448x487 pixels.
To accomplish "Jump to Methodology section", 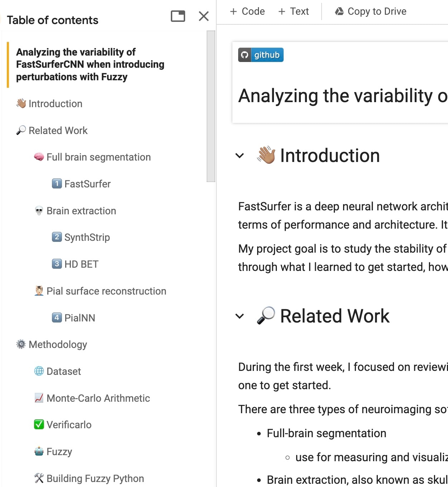I will tap(58, 344).
